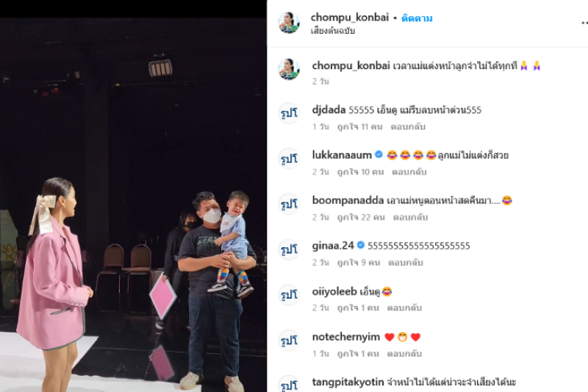Open djdada's commenter avatar
Viewport: 588px width, 392px height.
289,113
